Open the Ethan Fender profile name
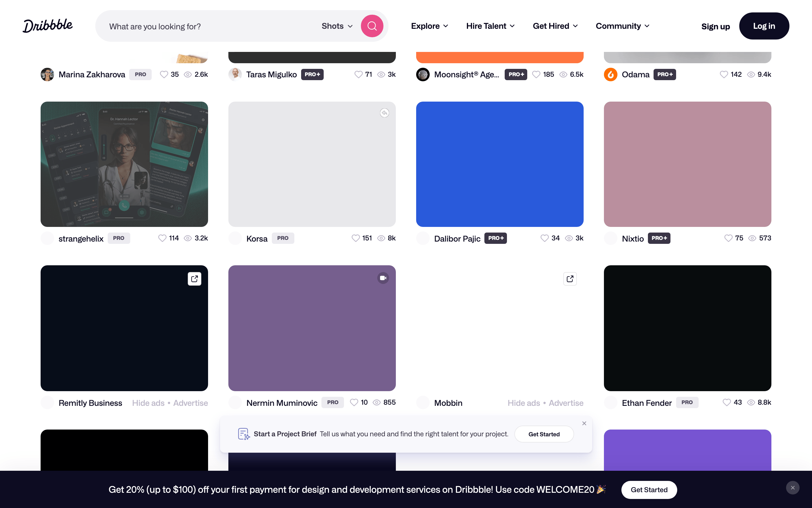 click(x=646, y=403)
